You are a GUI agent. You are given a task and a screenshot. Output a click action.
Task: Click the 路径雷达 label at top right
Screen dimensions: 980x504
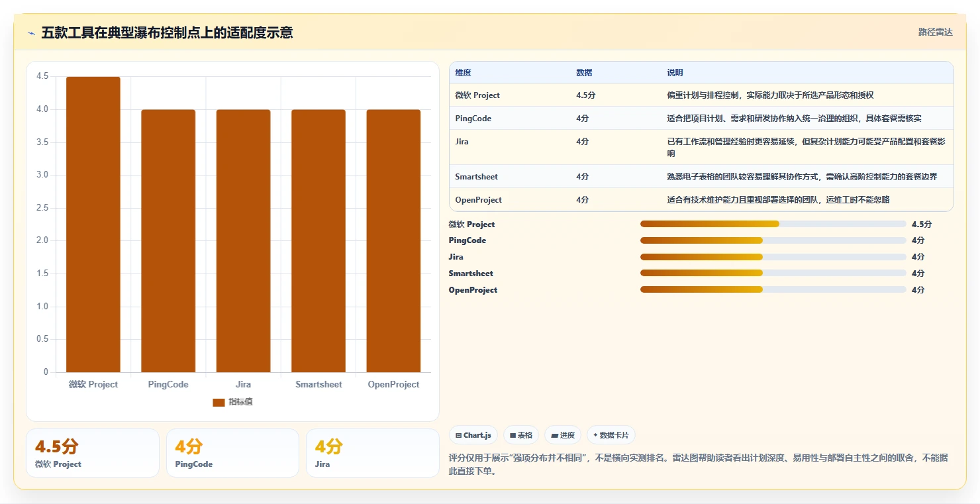(x=935, y=32)
